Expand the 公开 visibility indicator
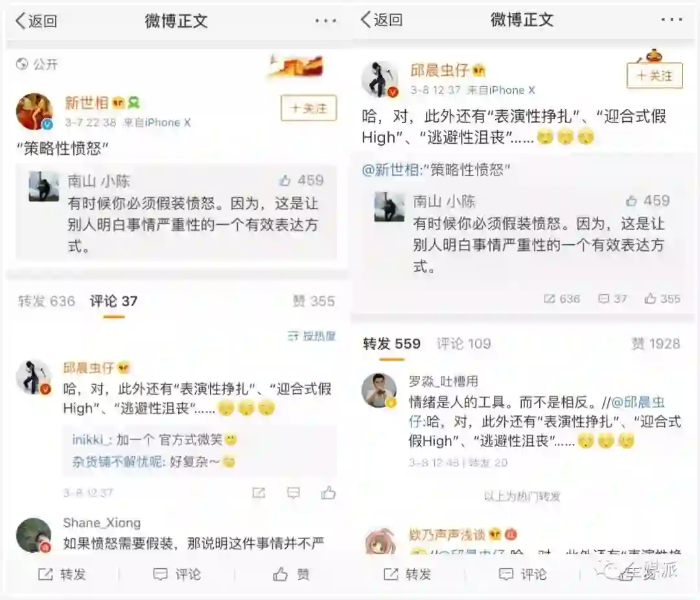The image size is (700, 600). click(x=37, y=64)
